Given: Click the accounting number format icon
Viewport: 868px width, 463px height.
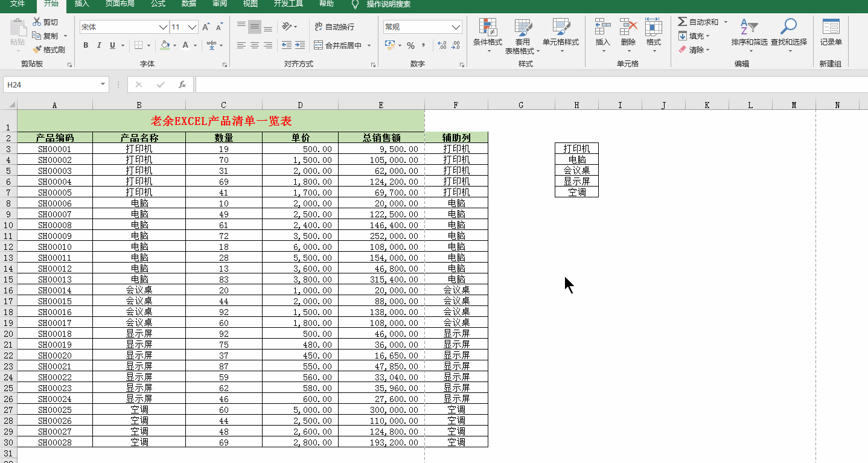Looking at the screenshot, I should 390,45.
